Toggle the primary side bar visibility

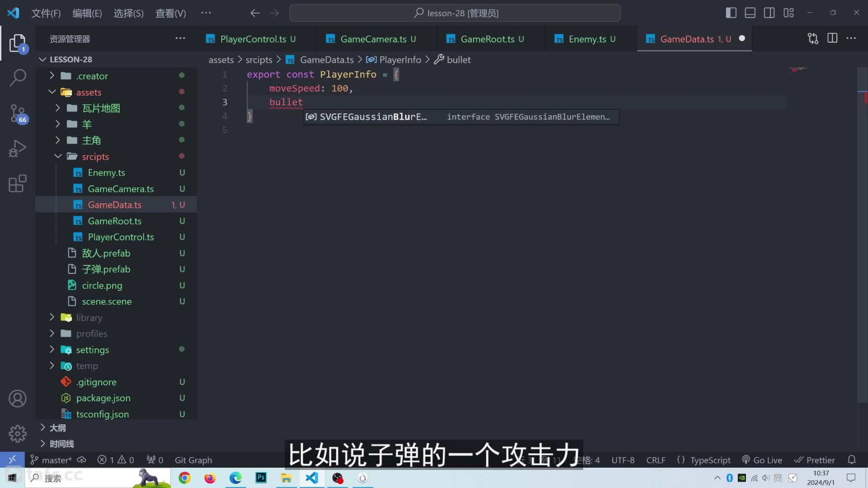(731, 13)
